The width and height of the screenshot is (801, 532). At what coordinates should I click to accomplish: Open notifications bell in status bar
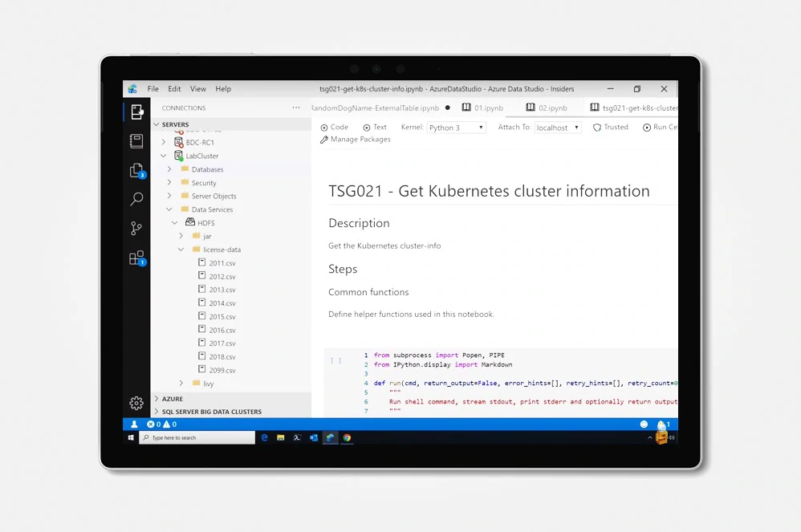pyautogui.click(x=663, y=424)
